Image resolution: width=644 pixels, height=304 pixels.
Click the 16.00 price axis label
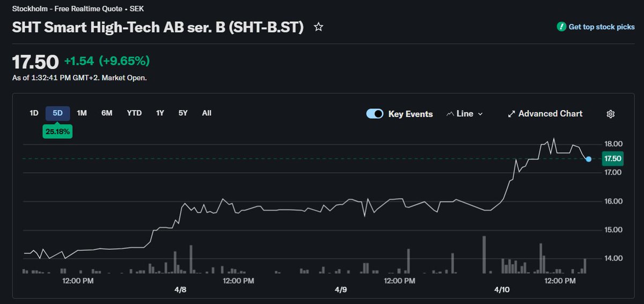tap(613, 201)
